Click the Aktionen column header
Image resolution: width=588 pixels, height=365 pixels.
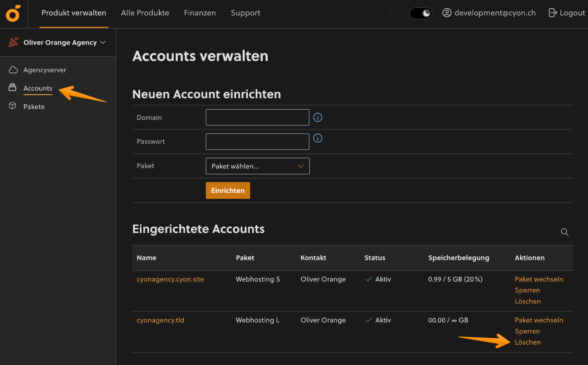[x=530, y=258]
